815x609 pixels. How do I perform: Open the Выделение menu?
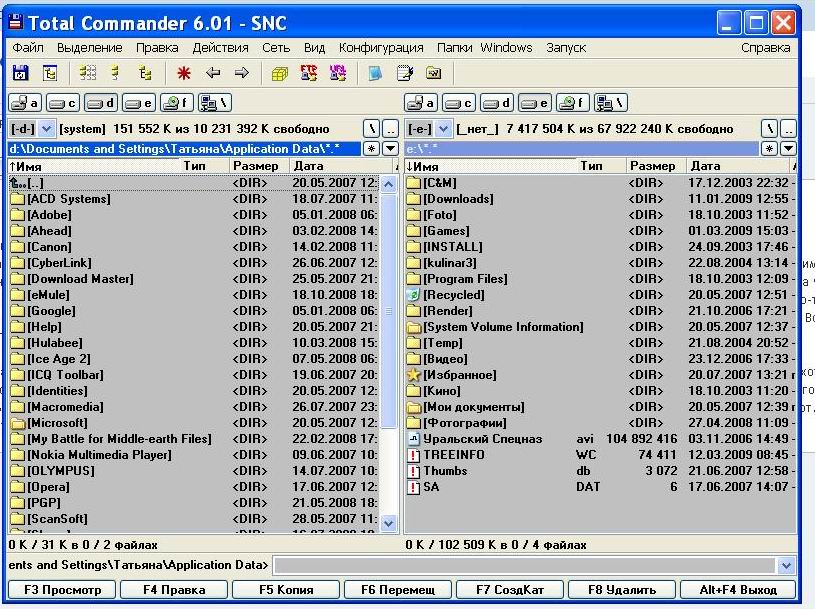click(x=89, y=48)
